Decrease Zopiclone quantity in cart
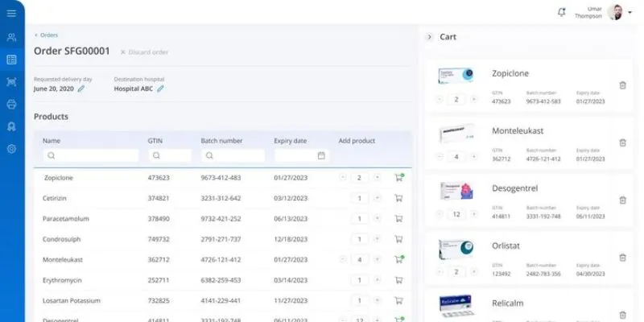The height and width of the screenshot is (322, 644). click(440, 99)
